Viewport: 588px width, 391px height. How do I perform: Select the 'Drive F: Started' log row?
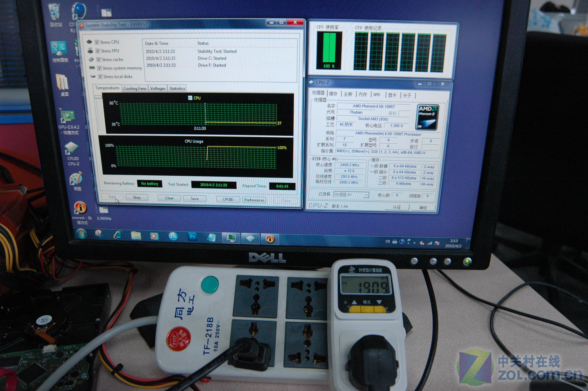coord(220,65)
